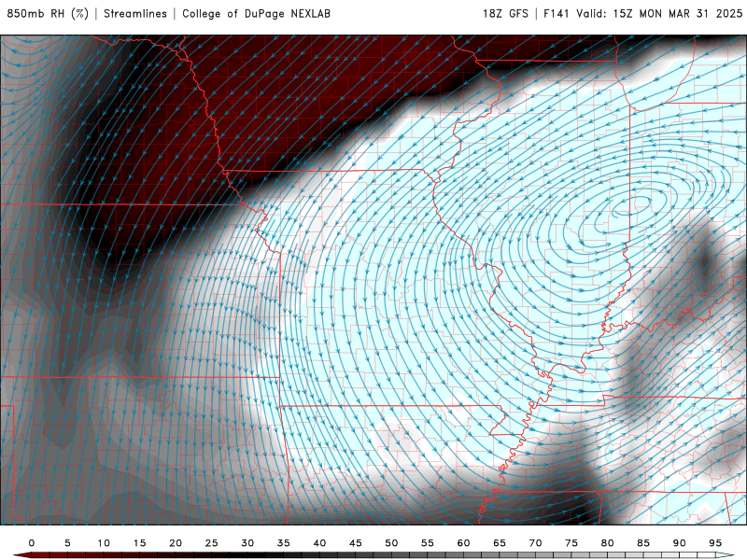Click the "95" label on the color scale
The width and height of the screenshot is (747, 560).
coord(715,543)
